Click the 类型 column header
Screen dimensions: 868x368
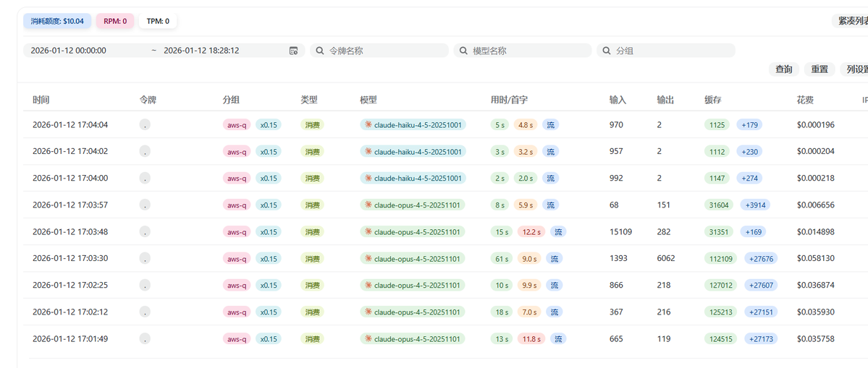309,100
